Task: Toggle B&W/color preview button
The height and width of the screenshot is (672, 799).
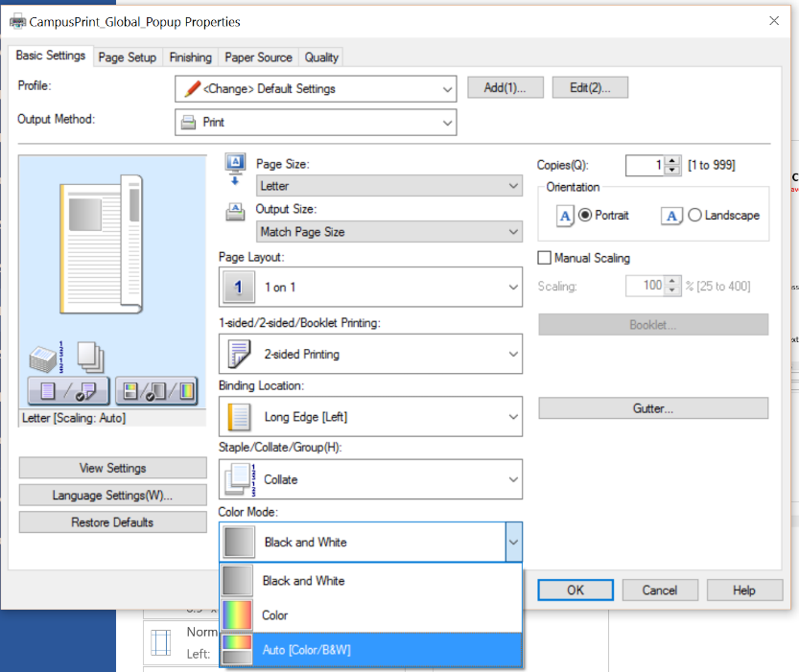Action: click(x=157, y=391)
